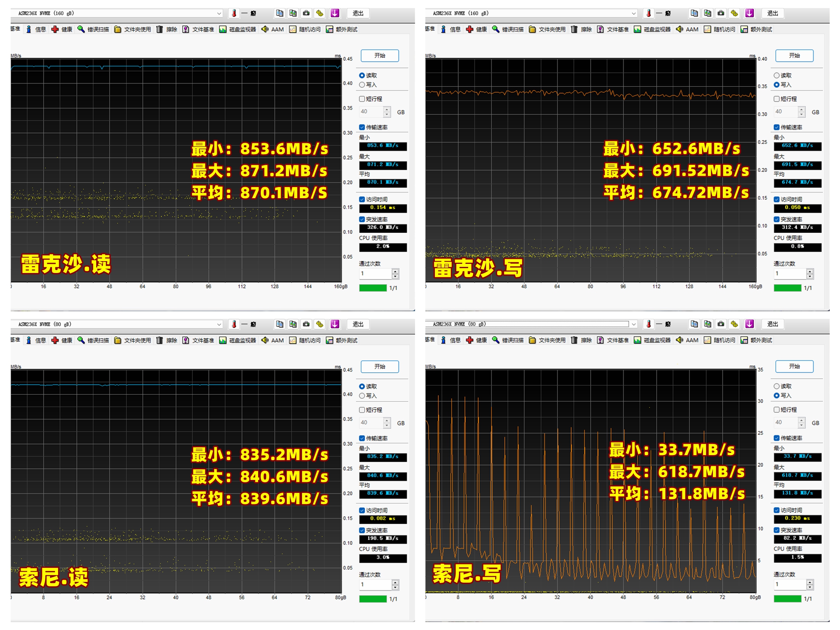
Task: Select 写入 radio in the 雷克沙.读 window
Action: [x=362, y=85]
